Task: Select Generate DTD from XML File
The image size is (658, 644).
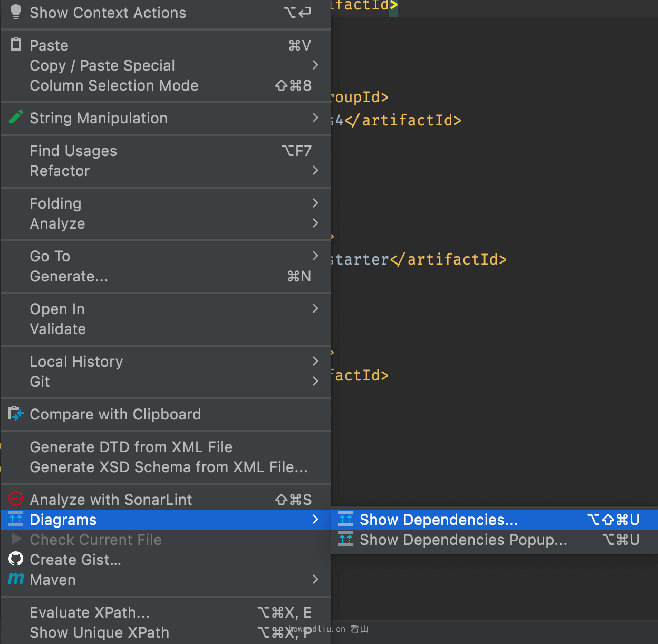Action: click(x=131, y=447)
